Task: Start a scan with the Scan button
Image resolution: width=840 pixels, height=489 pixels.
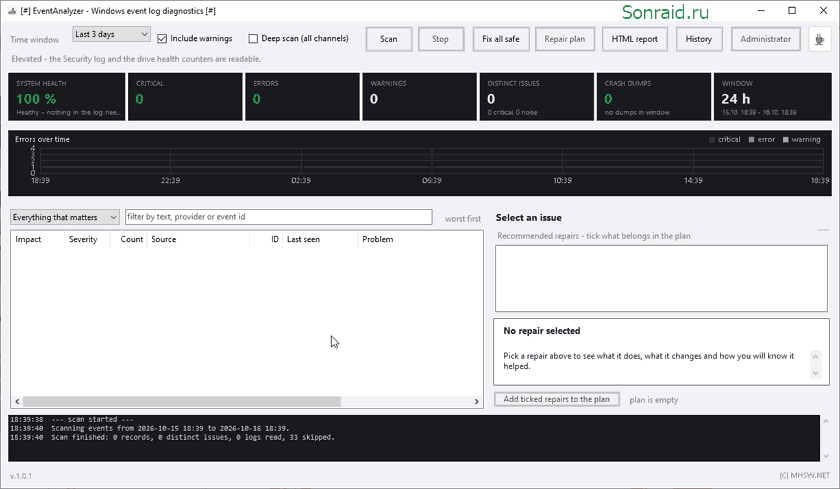Action: 389,39
